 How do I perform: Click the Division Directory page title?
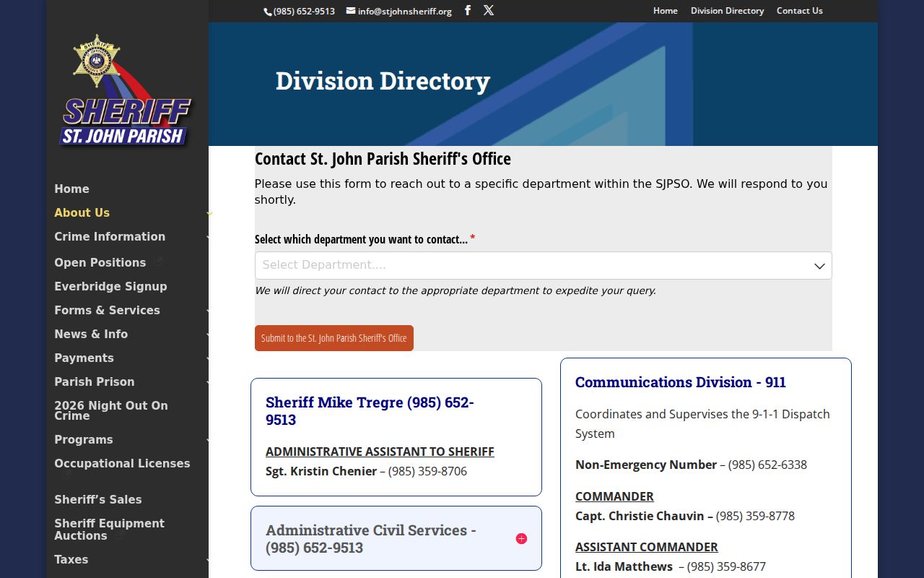[383, 81]
